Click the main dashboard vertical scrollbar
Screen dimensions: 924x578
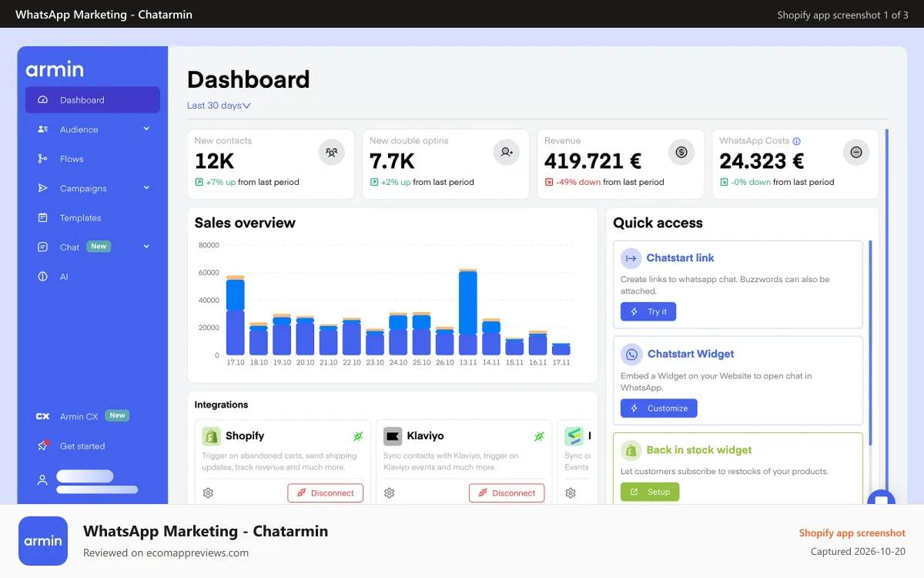[x=886, y=316]
